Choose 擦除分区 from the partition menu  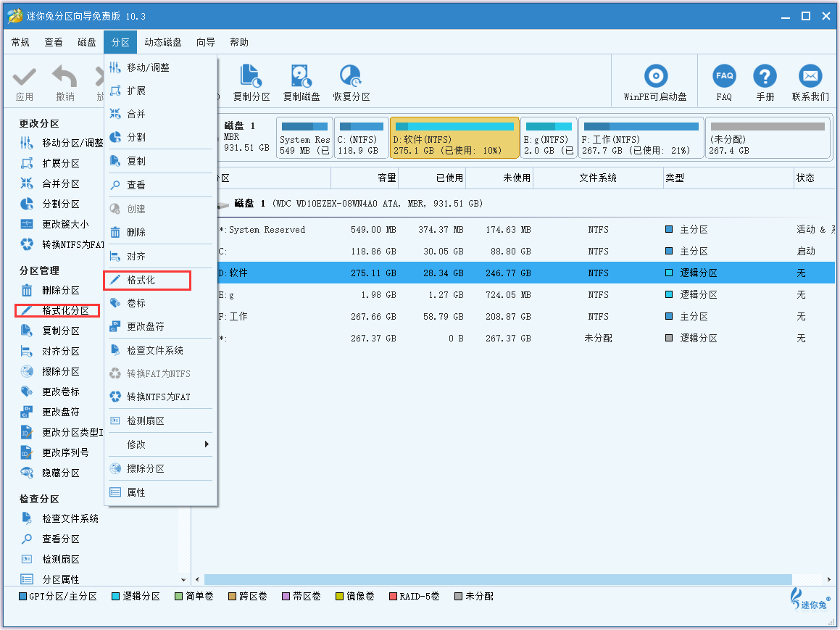tap(161, 469)
